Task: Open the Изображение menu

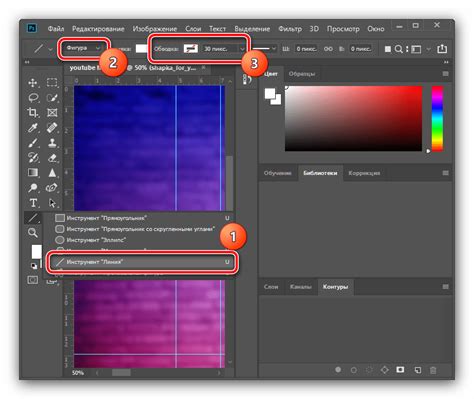Action: (155, 29)
